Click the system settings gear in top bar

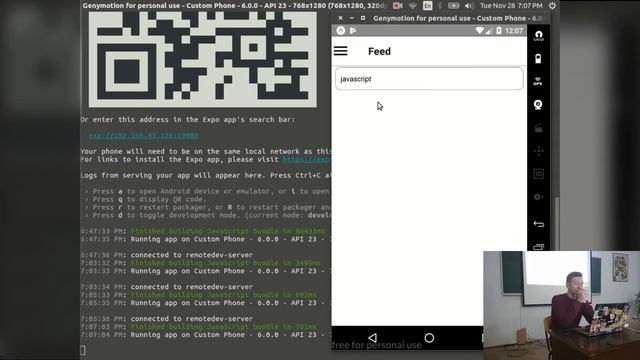click(x=552, y=6)
